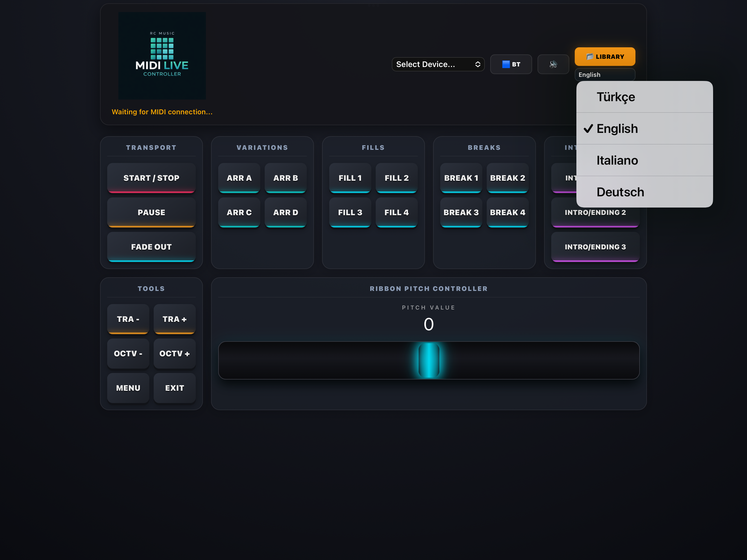
Task: Click the cyan ribbon pitch handle
Action: [x=429, y=360]
